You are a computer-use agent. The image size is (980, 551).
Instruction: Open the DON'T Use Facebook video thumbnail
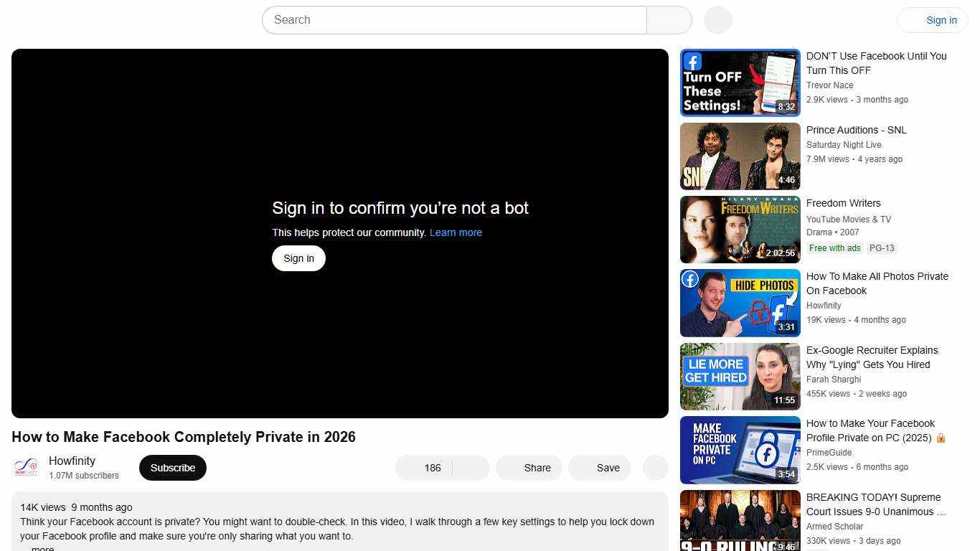click(740, 82)
